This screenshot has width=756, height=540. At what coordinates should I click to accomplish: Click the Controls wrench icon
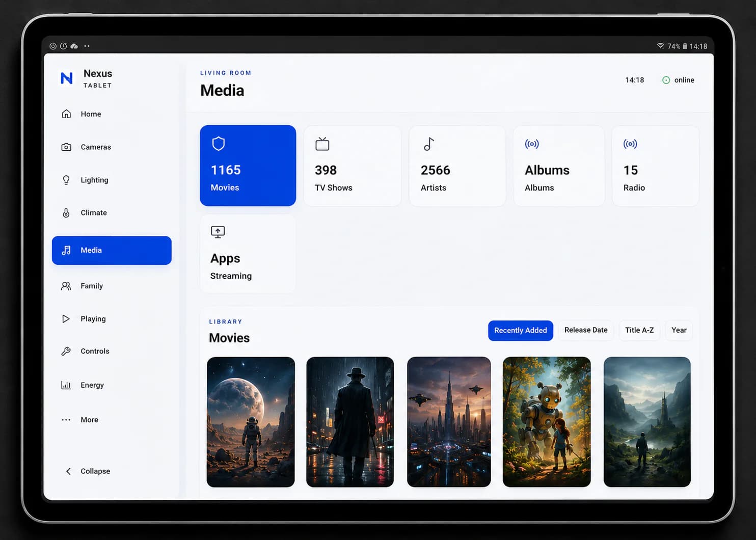(x=66, y=351)
